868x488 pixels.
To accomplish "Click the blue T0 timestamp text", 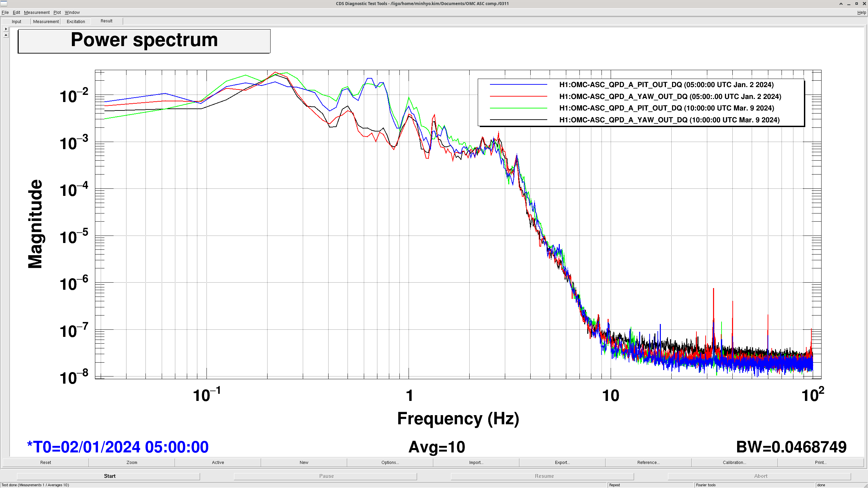I will pos(118,447).
